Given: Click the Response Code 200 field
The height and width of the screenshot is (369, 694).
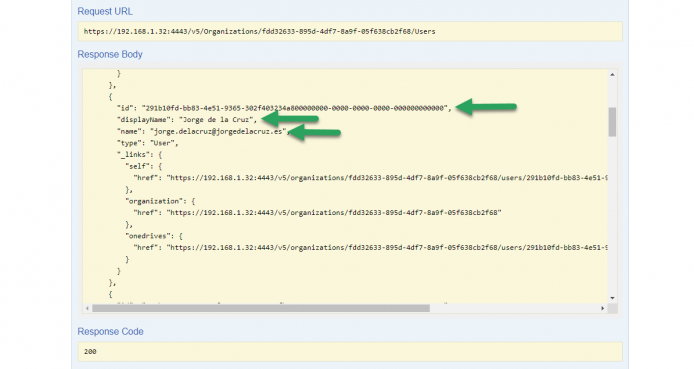Looking at the screenshot, I should [350, 351].
